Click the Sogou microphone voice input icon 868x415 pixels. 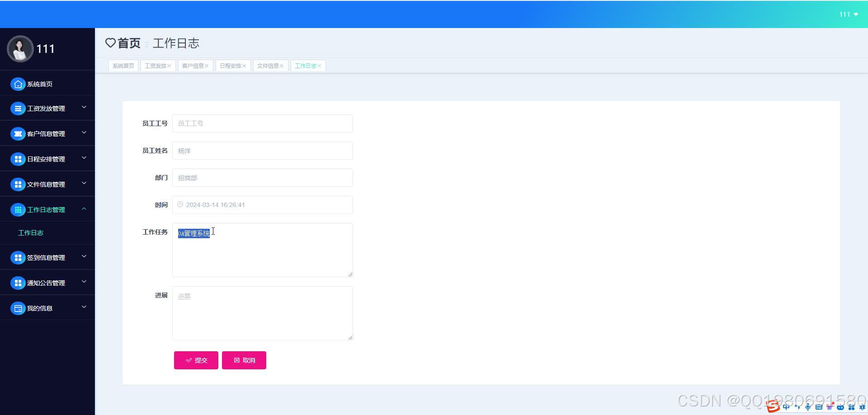click(808, 407)
